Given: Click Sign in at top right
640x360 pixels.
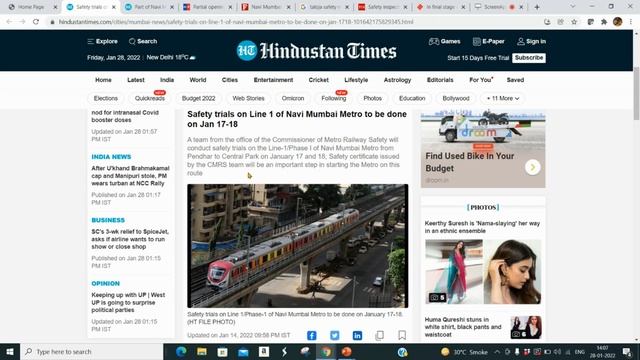Looking at the screenshot, I should [x=531, y=41].
